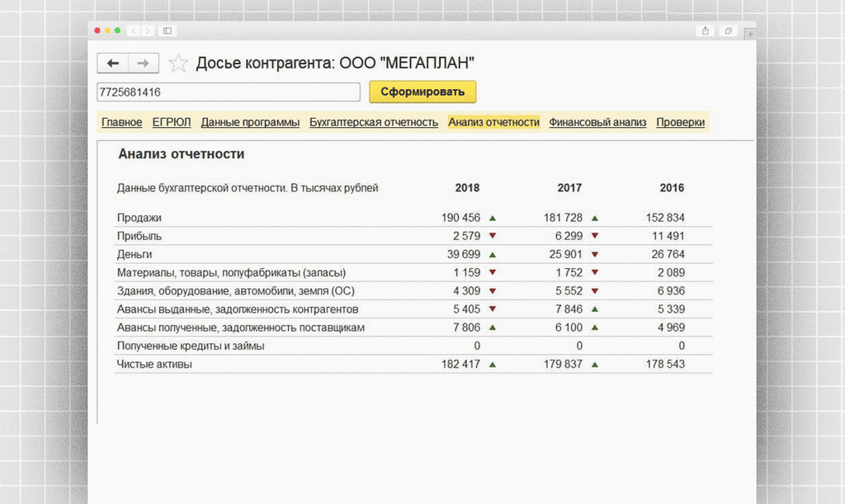This screenshot has width=845, height=504.
Task: Click the red down arrow beside 6 299
Action: coord(595,236)
